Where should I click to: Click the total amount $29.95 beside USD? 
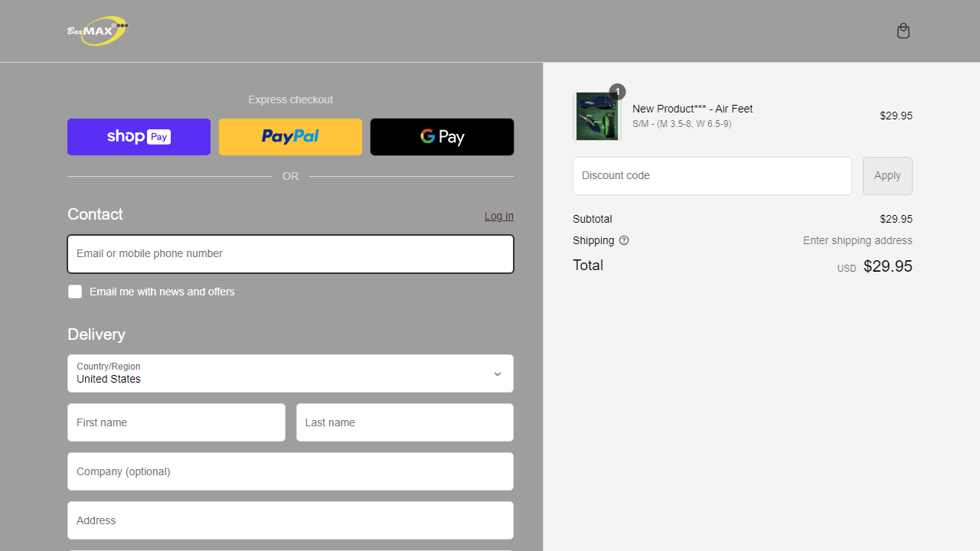(888, 266)
